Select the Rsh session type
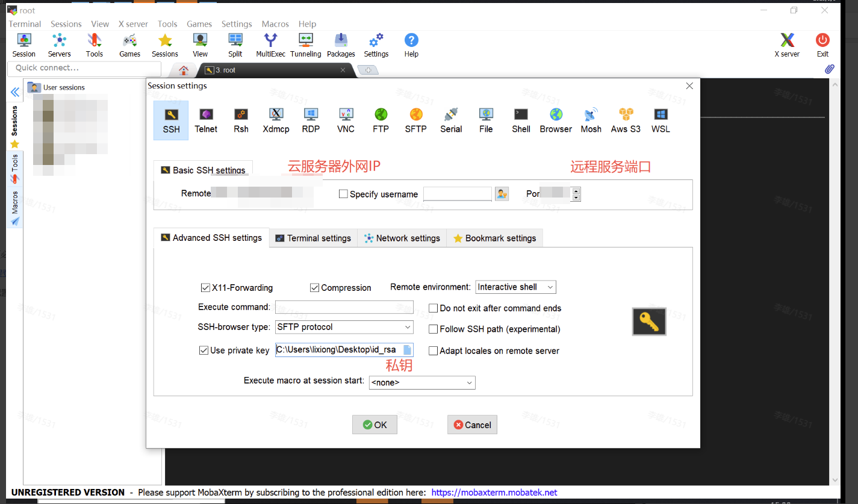Viewport: 858px width, 504px height. pos(241,120)
